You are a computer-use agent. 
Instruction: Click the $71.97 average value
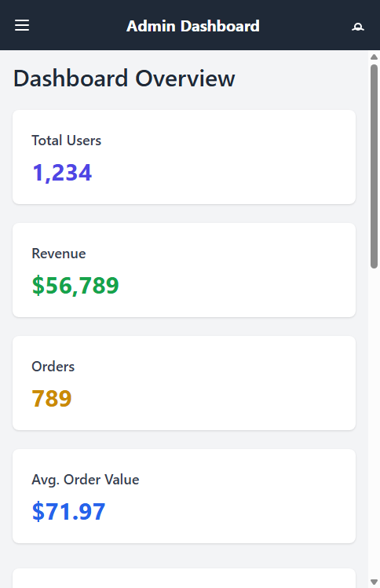click(x=68, y=512)
